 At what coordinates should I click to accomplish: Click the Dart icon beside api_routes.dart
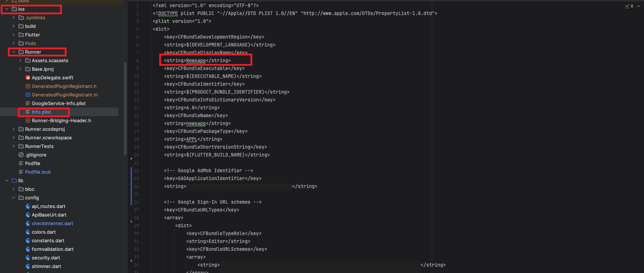click(28, 206)
